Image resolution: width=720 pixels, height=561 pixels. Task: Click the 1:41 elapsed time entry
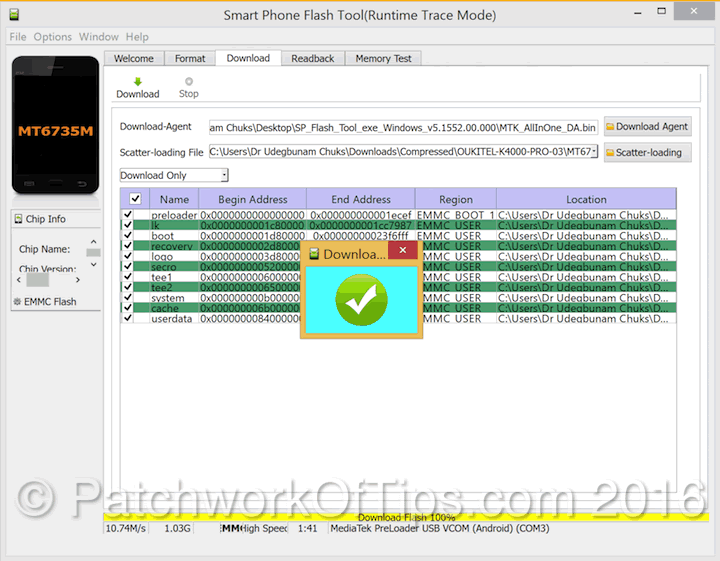coord(308,528)
